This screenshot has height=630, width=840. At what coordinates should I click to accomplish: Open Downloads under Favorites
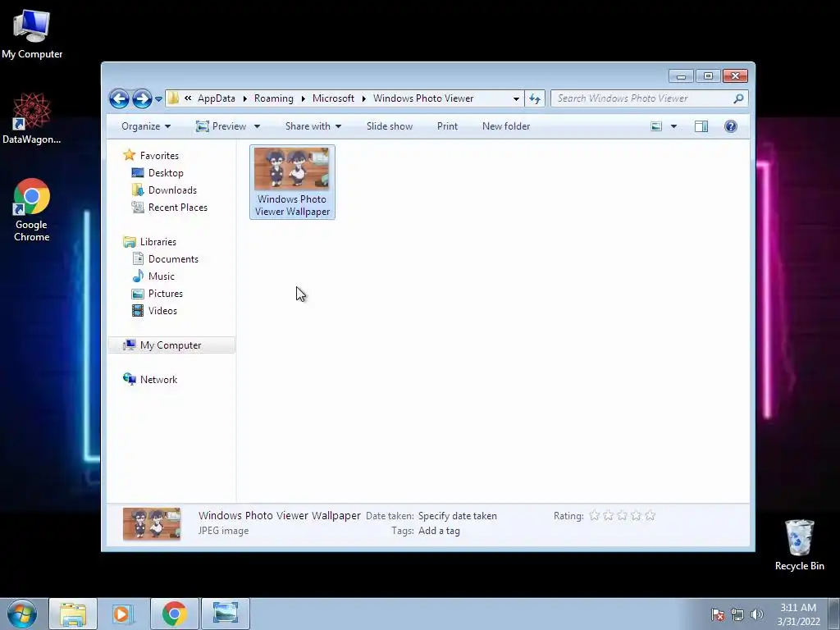point(172,190)
